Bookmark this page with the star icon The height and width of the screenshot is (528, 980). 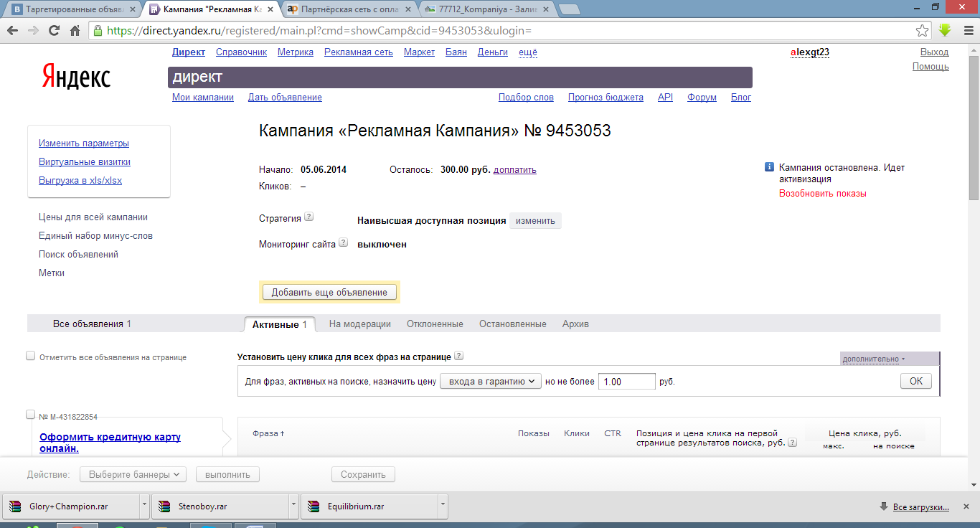point(923,31)
